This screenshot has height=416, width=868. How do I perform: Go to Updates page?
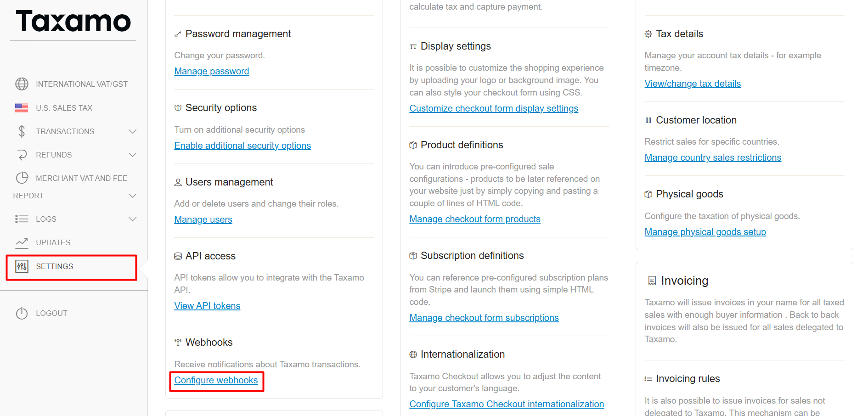click(x=53, y=242)
